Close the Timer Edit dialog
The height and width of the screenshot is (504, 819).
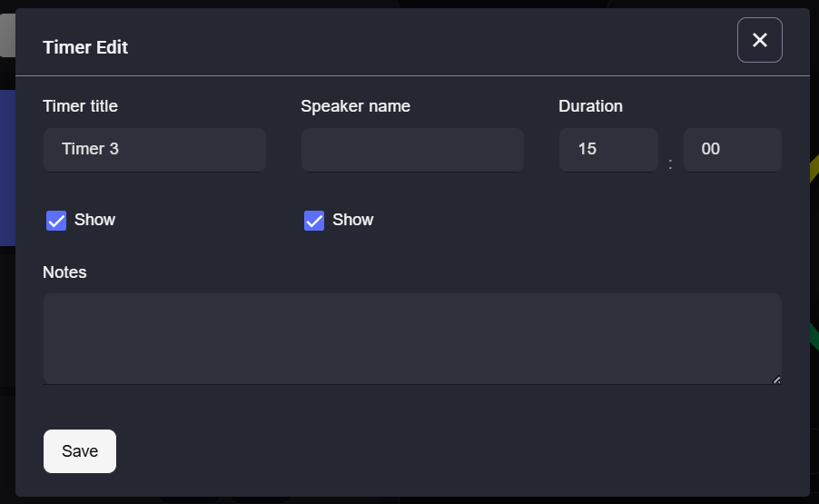(x=759, y=40)
